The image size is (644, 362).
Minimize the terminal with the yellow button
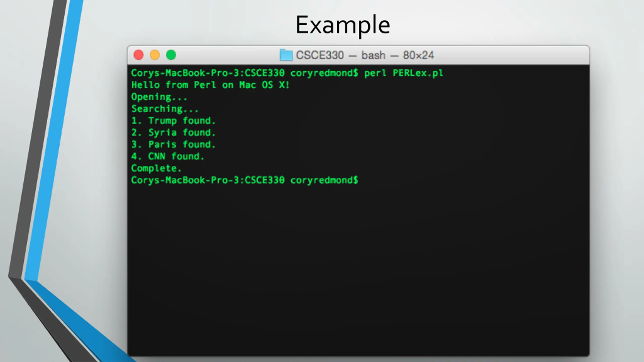point(155,55)
